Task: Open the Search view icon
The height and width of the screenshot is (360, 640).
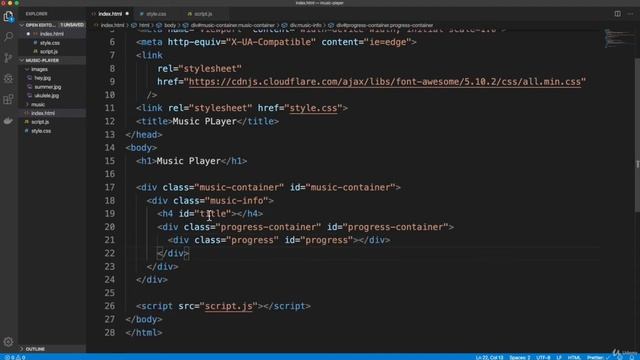Action: pos(9,37)
